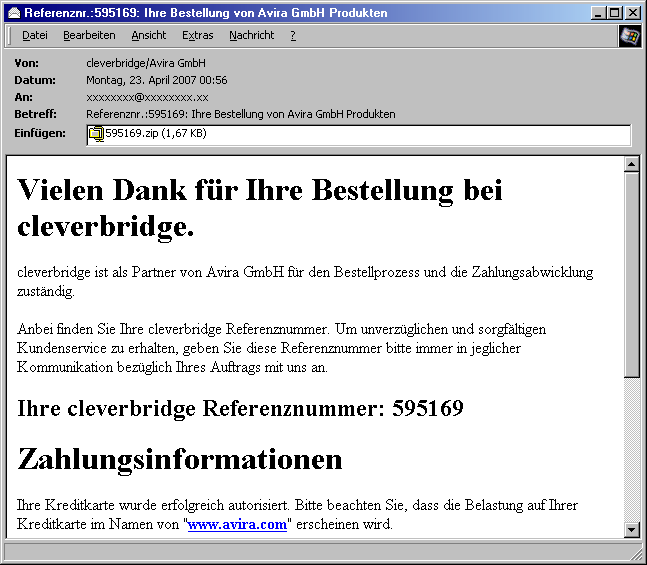
Task: Click the Betreff subject line text
Action: (241, 114)
